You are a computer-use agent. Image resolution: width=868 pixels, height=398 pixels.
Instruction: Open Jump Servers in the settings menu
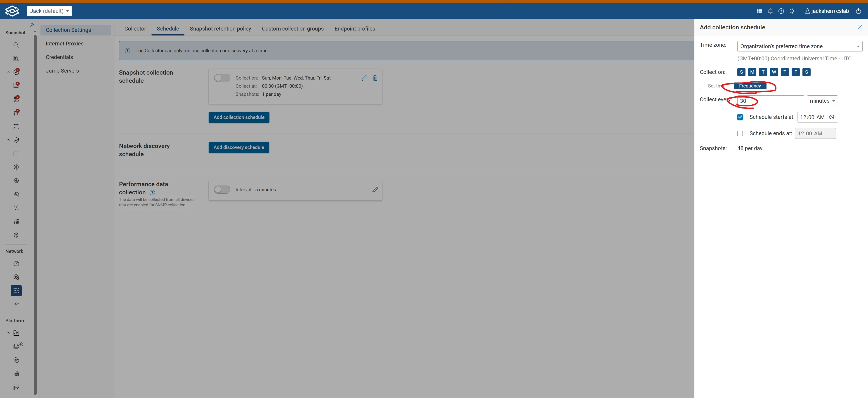point(62,71)
